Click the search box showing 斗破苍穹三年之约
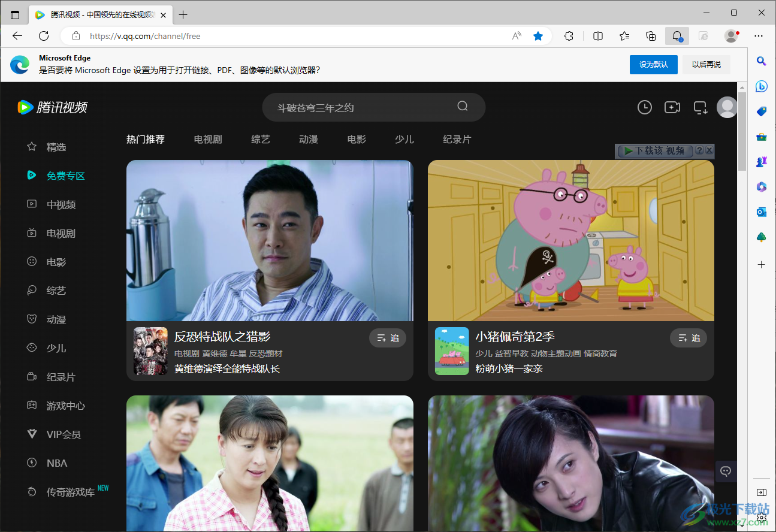The image size is (776, 532). tap(373, 107)
